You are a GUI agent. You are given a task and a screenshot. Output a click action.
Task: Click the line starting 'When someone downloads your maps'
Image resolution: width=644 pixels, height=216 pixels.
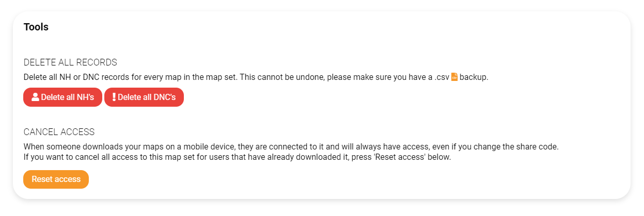(291, 147)
